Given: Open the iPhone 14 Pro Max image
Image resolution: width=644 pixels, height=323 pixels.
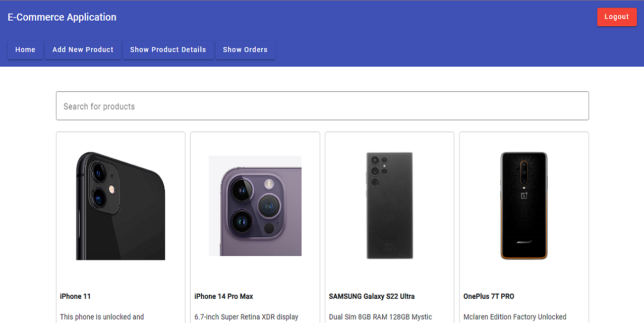Looking at the screenshot, I should pos(255,206).
